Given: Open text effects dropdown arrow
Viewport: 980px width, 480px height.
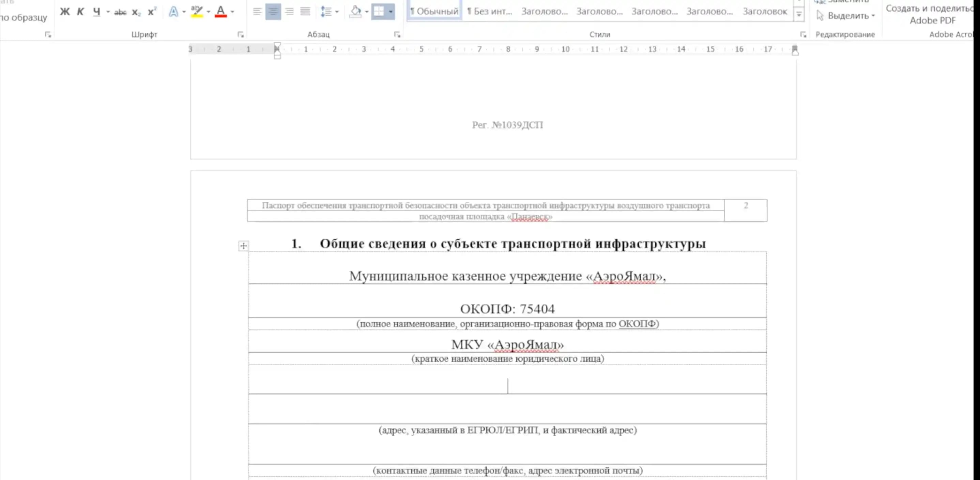Looking at the screenshot, I should coord(184,12).
